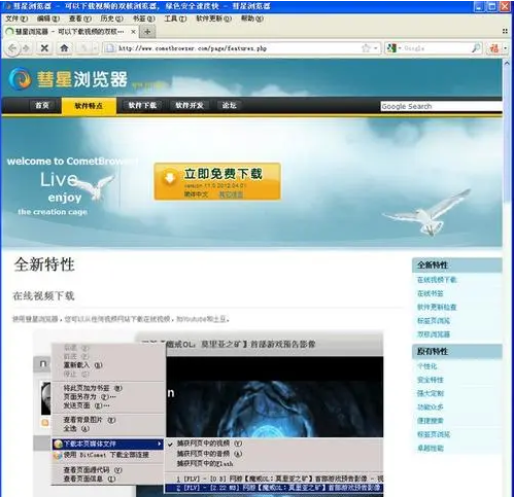Open the 历史 menu
Viewport: 514px width, 497px height.
[x=112, y=19]
